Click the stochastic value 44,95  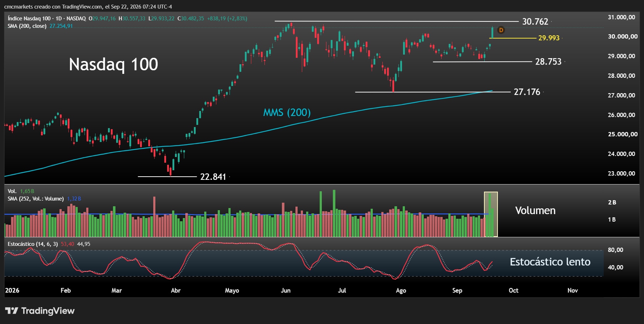click(x=84, y=244)
